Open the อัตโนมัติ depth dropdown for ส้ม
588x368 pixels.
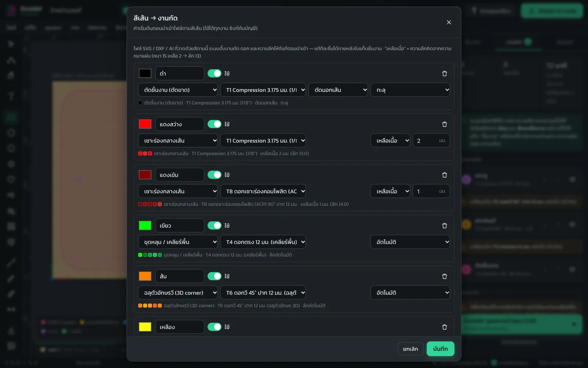tap(410, 293)
